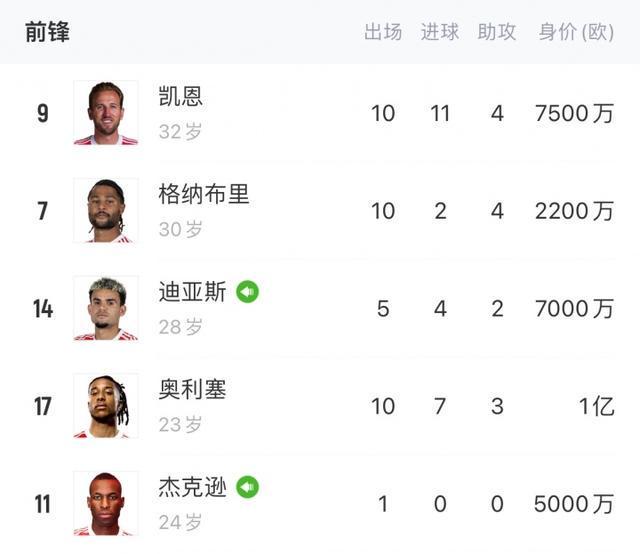The height and width of the screenshot is (554, 640).
Task: Click 奥利塞's 1亿 market value
Action: [597, 406]
